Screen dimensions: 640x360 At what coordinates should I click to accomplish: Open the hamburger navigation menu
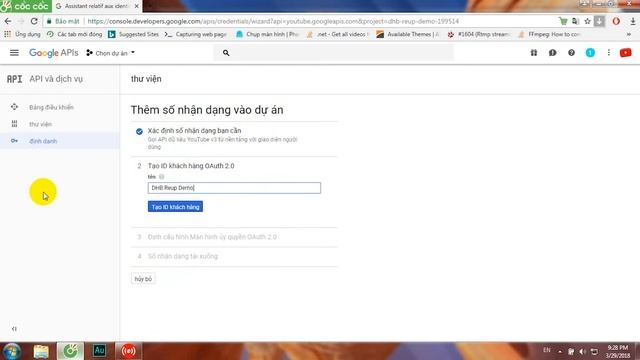[x=14, y=53]
